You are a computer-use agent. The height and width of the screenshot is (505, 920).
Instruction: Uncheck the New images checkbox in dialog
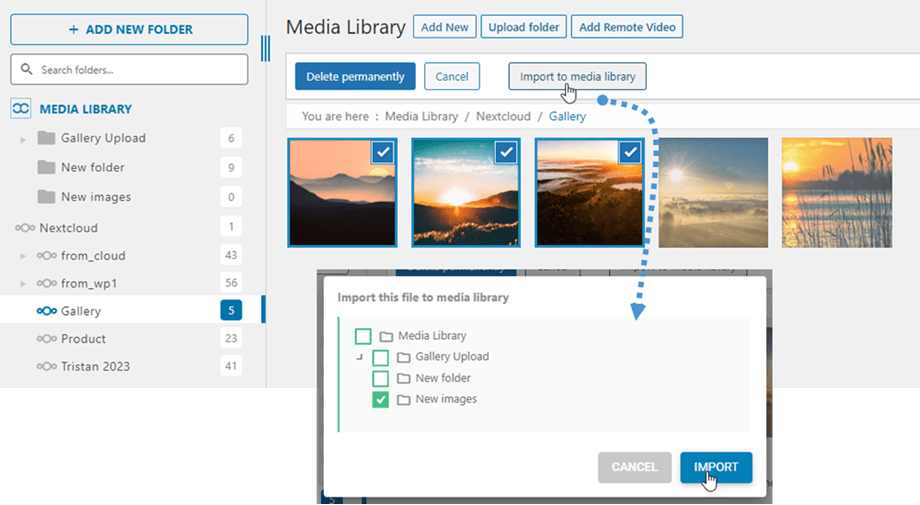381,400
